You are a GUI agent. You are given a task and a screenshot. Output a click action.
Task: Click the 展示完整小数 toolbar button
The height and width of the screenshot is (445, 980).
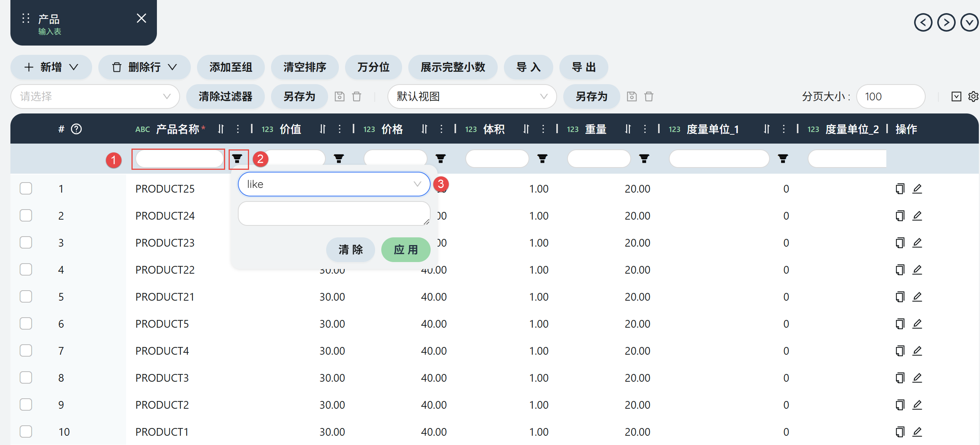click(x=453, y=67)
